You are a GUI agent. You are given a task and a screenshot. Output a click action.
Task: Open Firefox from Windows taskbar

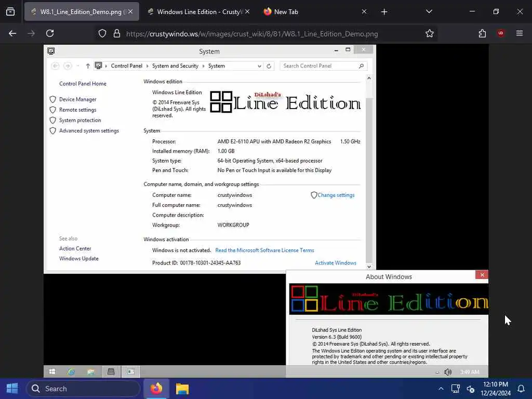156,389
